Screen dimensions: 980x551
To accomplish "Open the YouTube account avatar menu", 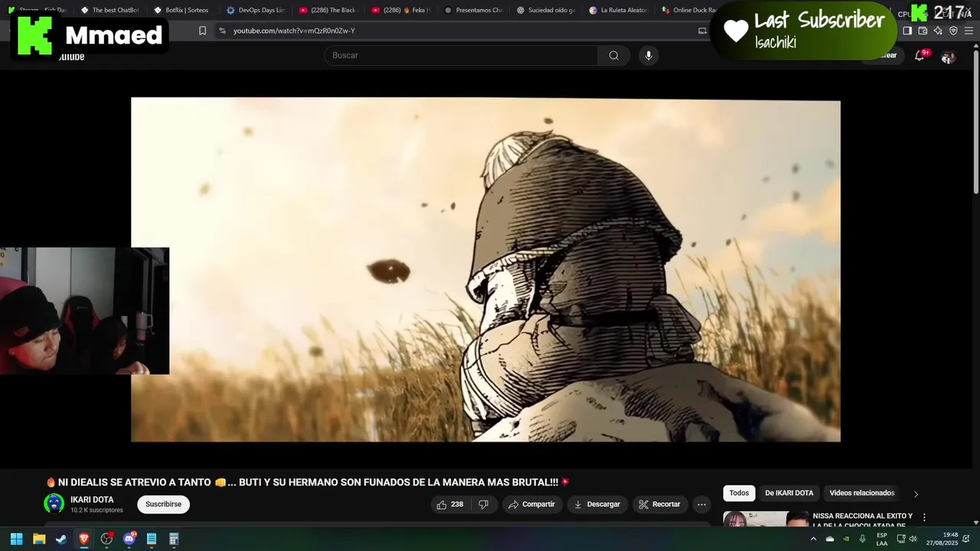I will pos(948,57).
